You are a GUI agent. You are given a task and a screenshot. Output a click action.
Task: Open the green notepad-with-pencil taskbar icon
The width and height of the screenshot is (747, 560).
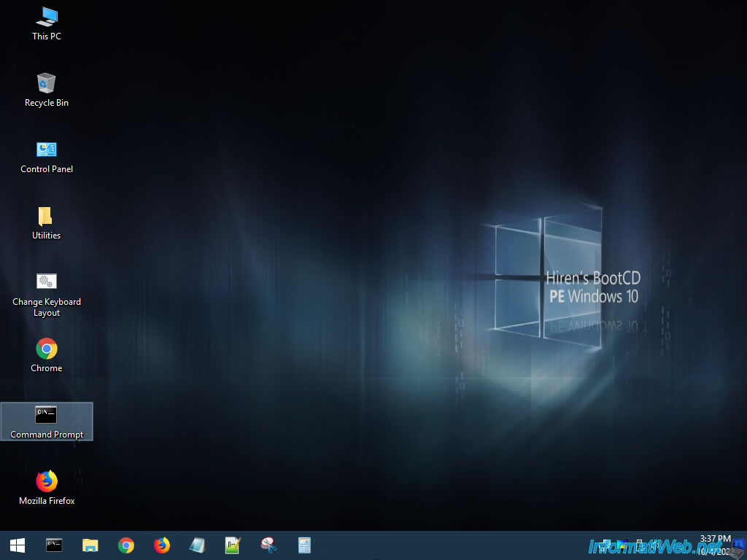point(233,545)
